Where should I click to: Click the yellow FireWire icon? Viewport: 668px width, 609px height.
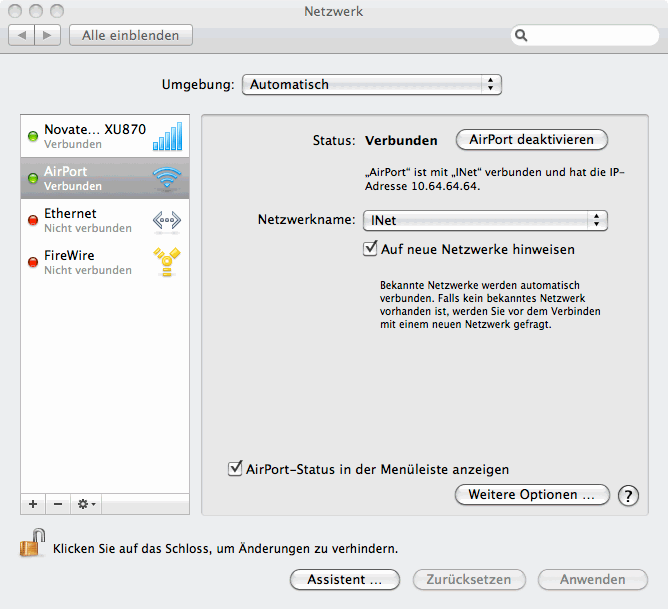tap(166, 262)
